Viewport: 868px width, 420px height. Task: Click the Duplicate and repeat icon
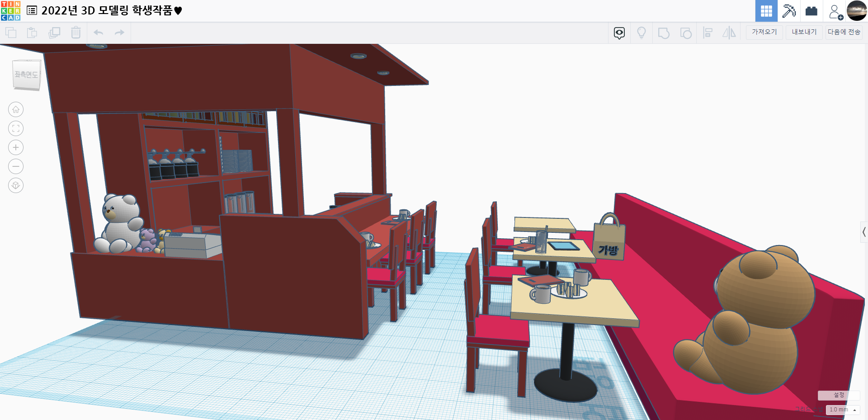coord(54,33)
